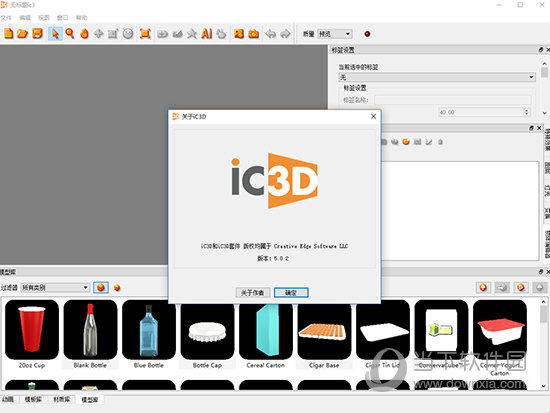Click the dark red record dot icon
Image resolution: width=550 pixels, height=413 pixels.
[367, 34]
